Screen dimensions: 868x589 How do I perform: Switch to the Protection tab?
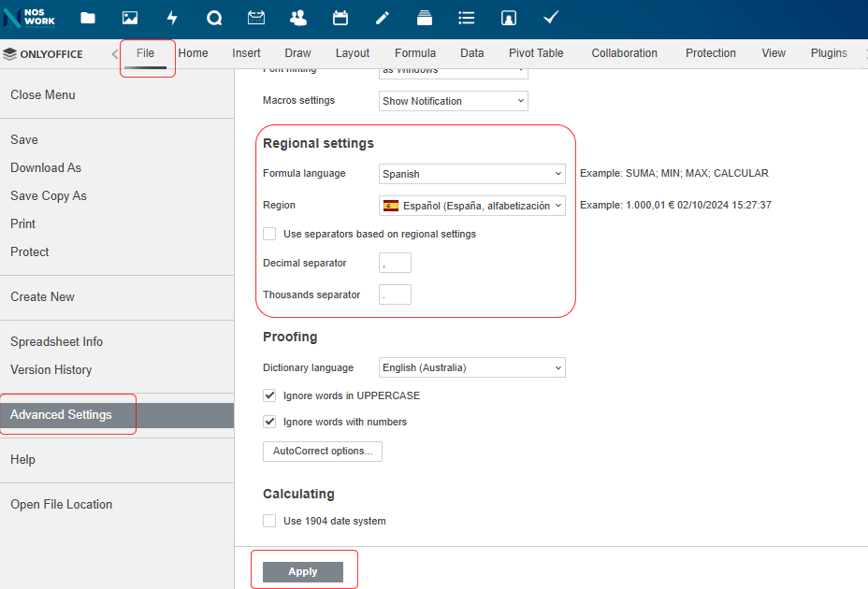pos(711,53)
